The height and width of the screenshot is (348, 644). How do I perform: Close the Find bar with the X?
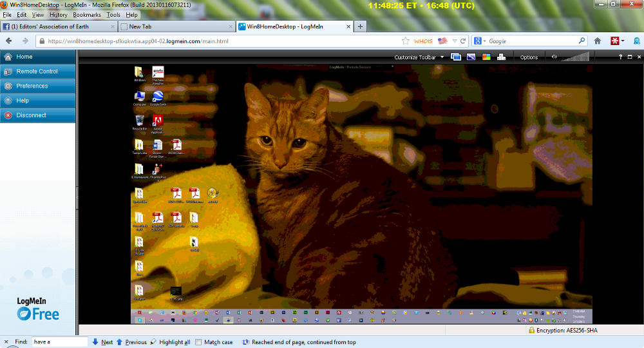point(6,342)
